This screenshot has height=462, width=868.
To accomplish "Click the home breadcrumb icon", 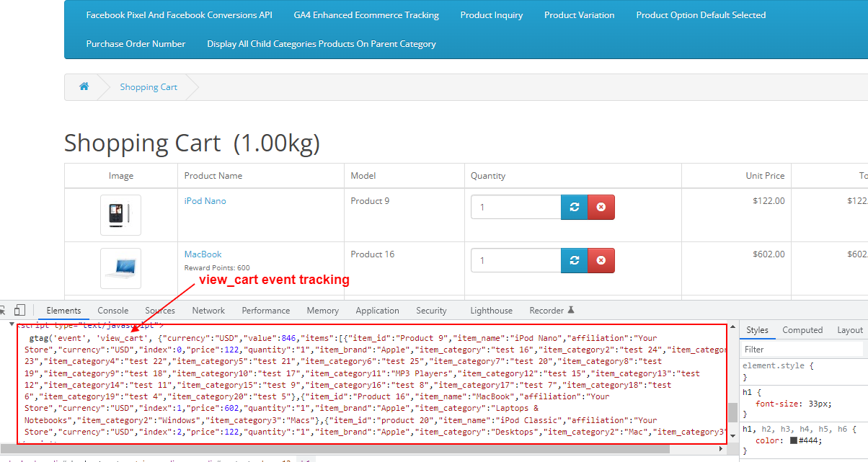I will point(84,86).
